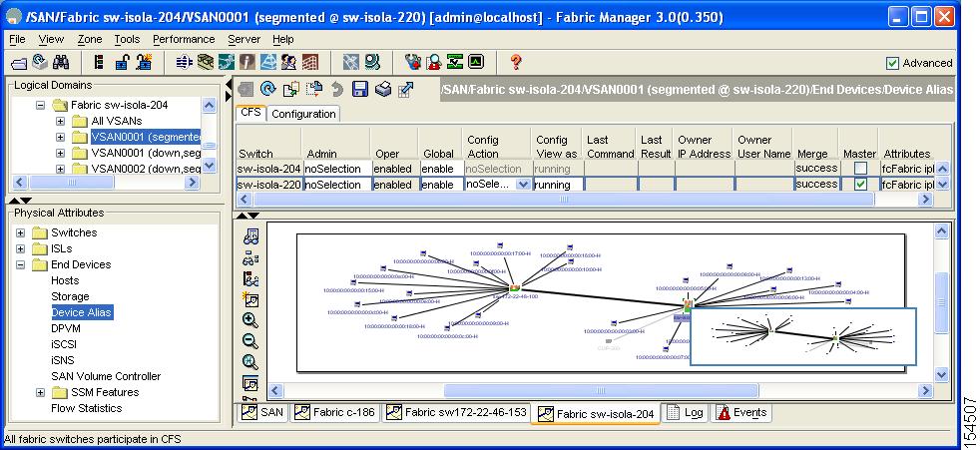Click the print table icon
This screenshot has height=450, width=980.
[383, 90]
